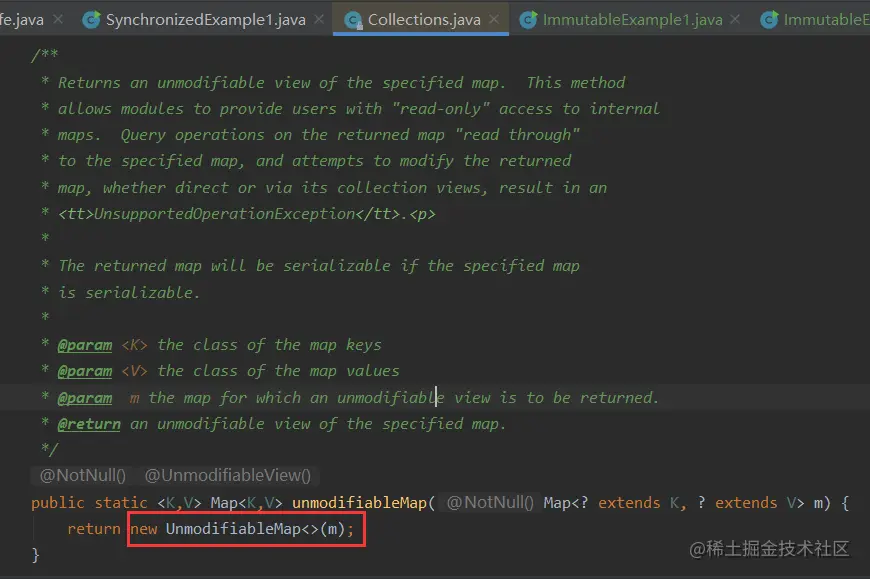Click the @UnmodifiableView() annotation hint

(227, 475)
